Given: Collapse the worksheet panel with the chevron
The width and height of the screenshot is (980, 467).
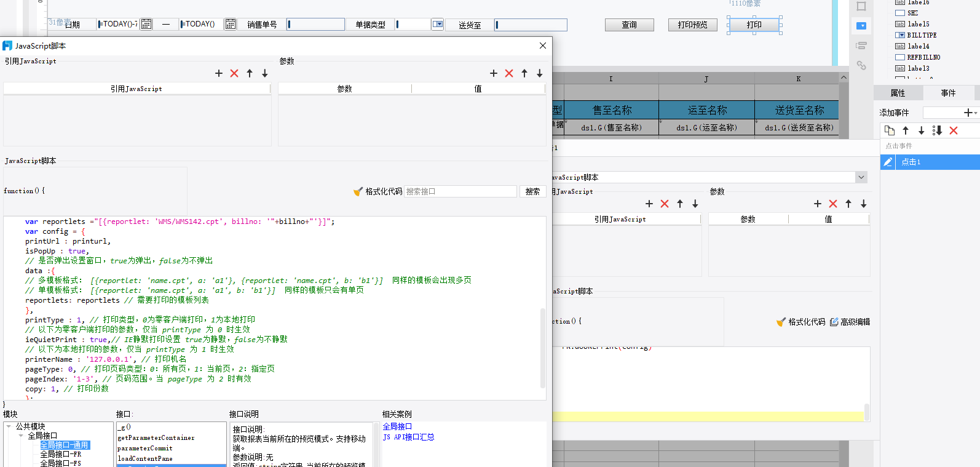Looking at the screenshot, I should point(844,78).
